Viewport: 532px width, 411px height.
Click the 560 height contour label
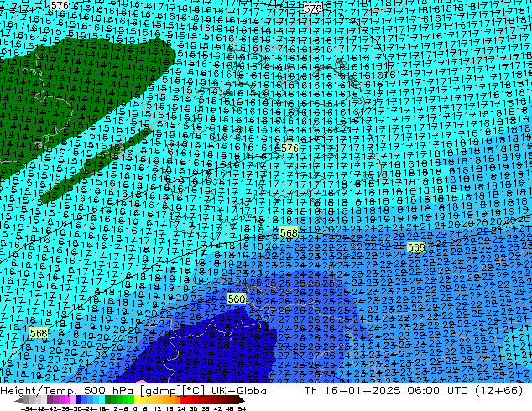(237, 299)
